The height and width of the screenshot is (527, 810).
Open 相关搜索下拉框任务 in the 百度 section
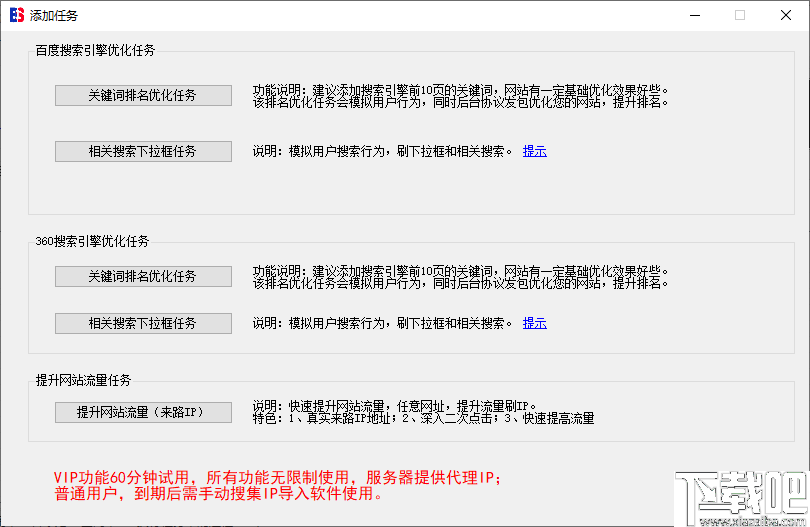click(x=143, y=151)
